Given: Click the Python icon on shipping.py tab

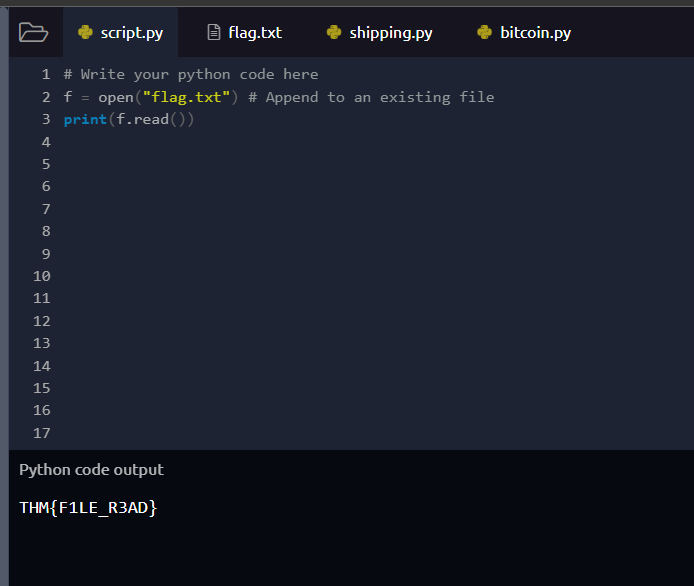Looking at the screenshot, I should click(x=334, y=32).
